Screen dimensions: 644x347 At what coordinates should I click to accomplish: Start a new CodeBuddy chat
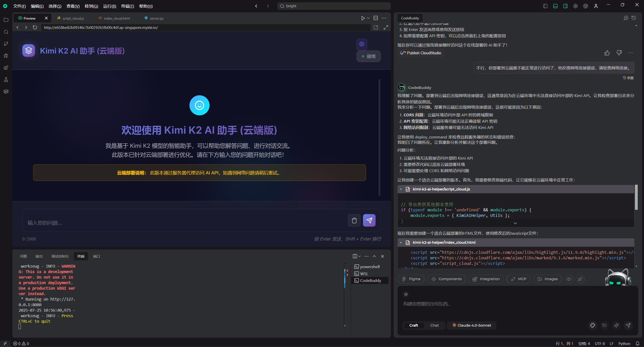click(x=626, y=18)
